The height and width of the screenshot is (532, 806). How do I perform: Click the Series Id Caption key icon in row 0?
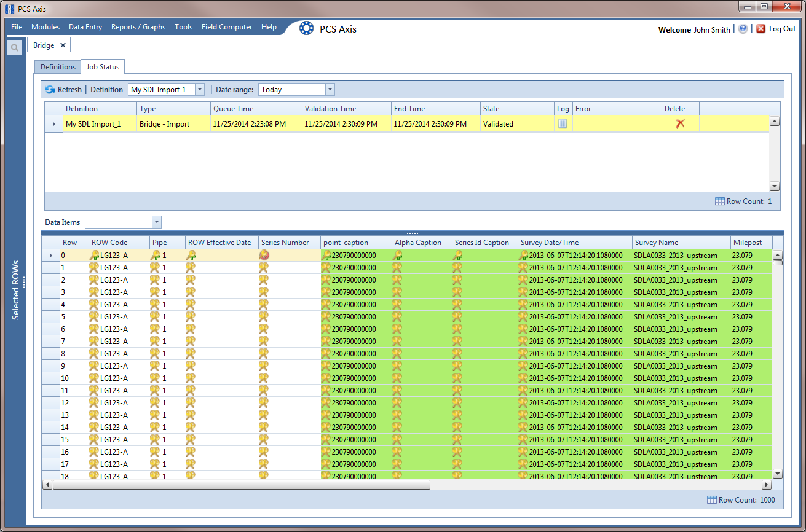[458, 256]
